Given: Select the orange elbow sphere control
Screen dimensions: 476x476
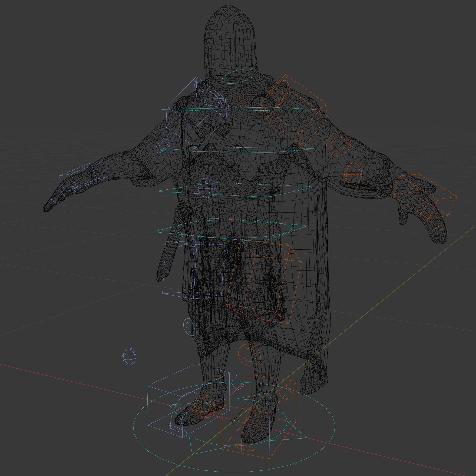Looking at the screenshot, I should pos(354,174).
